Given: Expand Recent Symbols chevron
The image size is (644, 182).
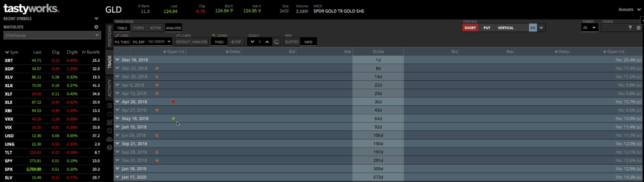Looking at the screenshot, I should (x=96, y=18).
